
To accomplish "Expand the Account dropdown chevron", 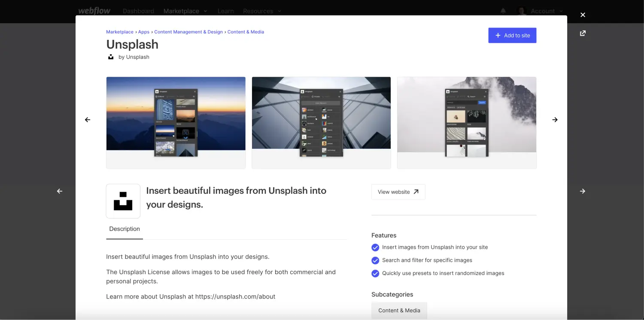I will pos(562,11).
